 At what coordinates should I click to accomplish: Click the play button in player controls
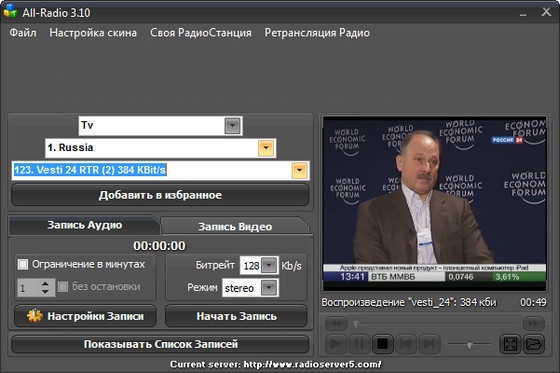[x=336, y=344]
